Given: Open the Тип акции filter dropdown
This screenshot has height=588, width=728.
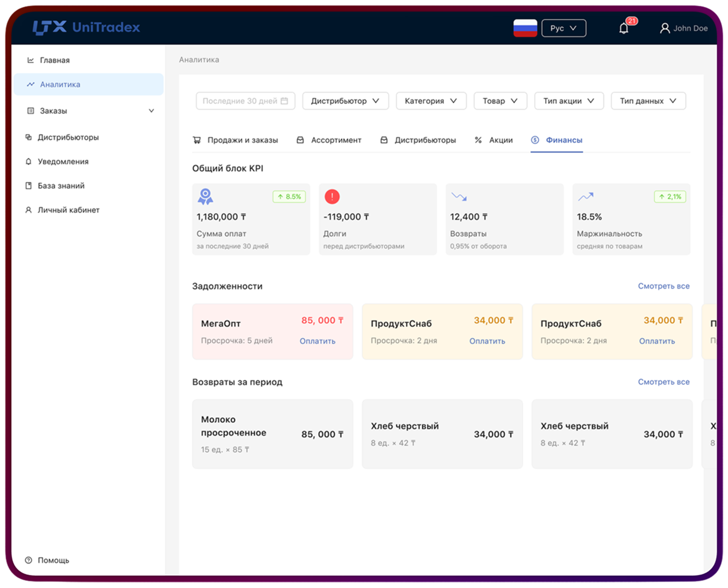Looking at the screenshot, I should pyautogui.click(x=569, y=101).
